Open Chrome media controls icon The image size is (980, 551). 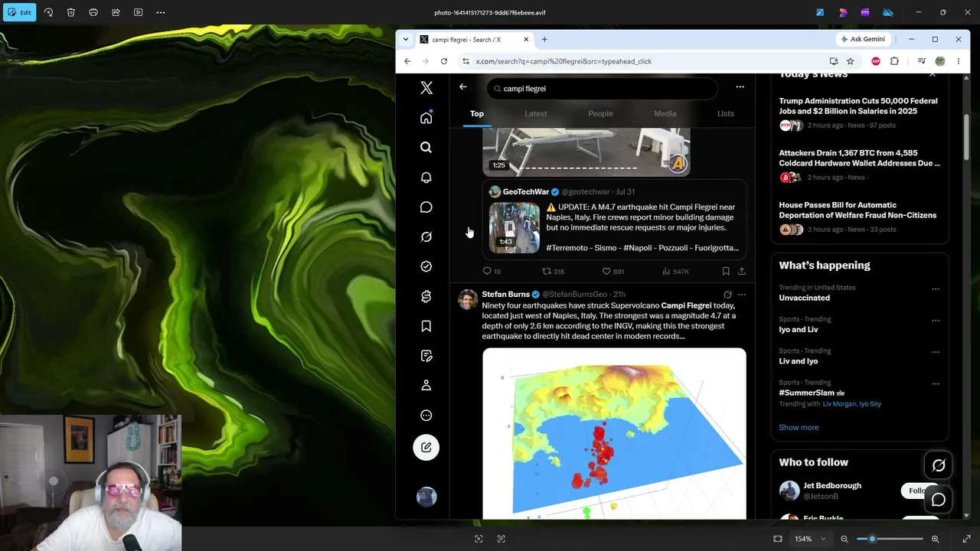922,61
